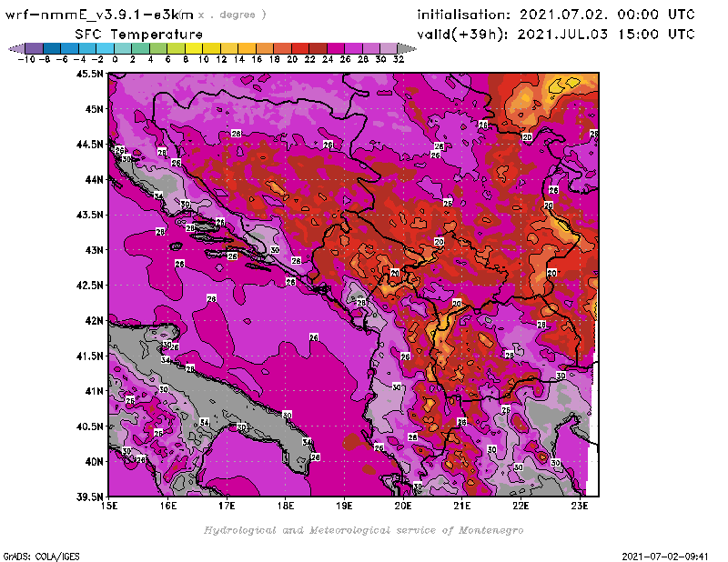
Task: Select the '44N' latitude label
Action: pyautogui.click(x=95, y=179)
